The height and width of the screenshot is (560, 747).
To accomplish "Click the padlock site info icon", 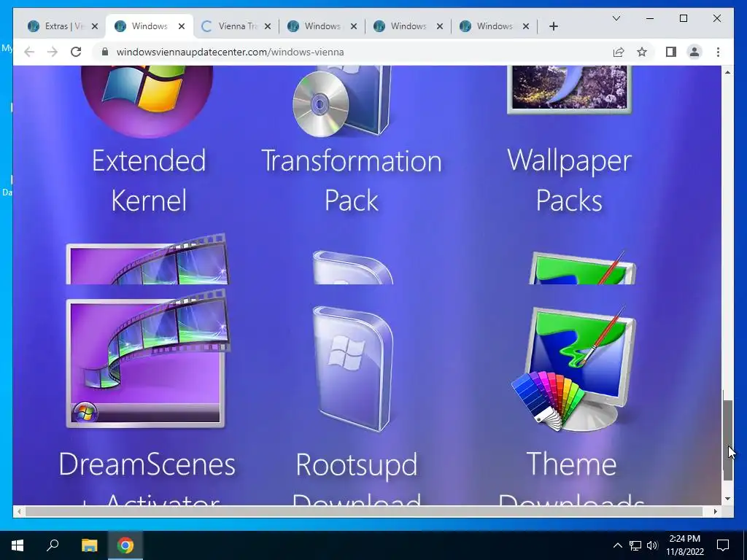I will point(105,52).
